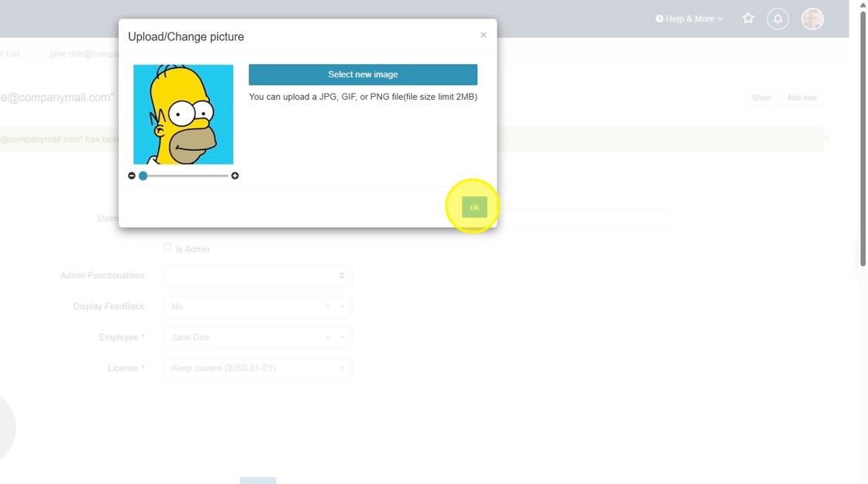Click the Add new button

coord(801,98)
